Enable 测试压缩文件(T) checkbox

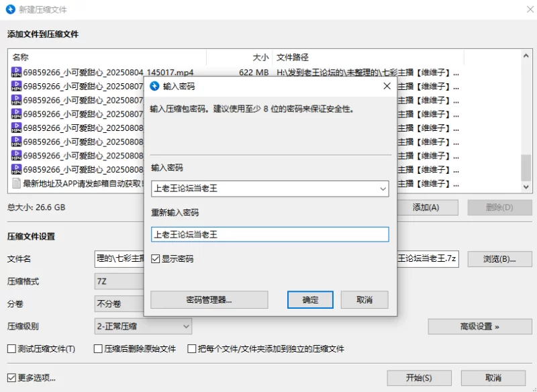11,349
